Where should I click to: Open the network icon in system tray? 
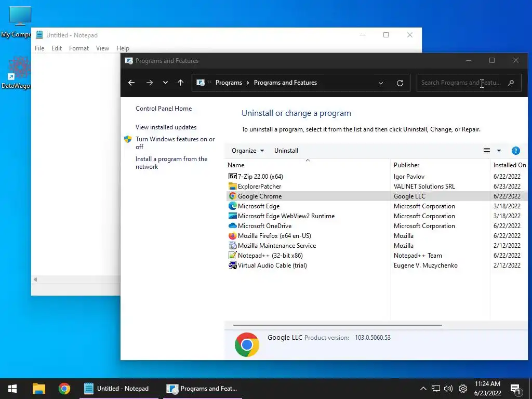[x=436, y=389]
